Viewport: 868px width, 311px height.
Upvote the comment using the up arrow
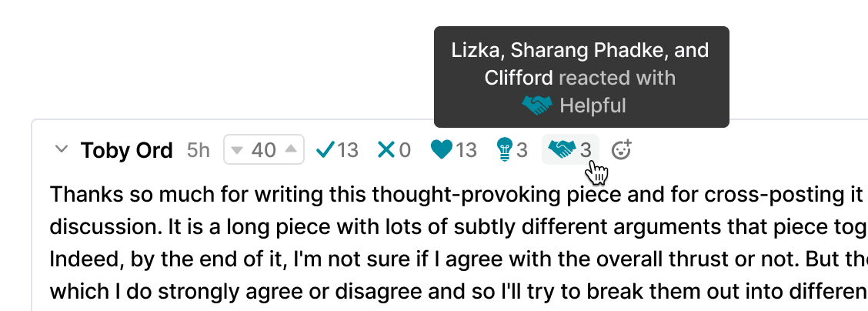click(x=290, y=150)
